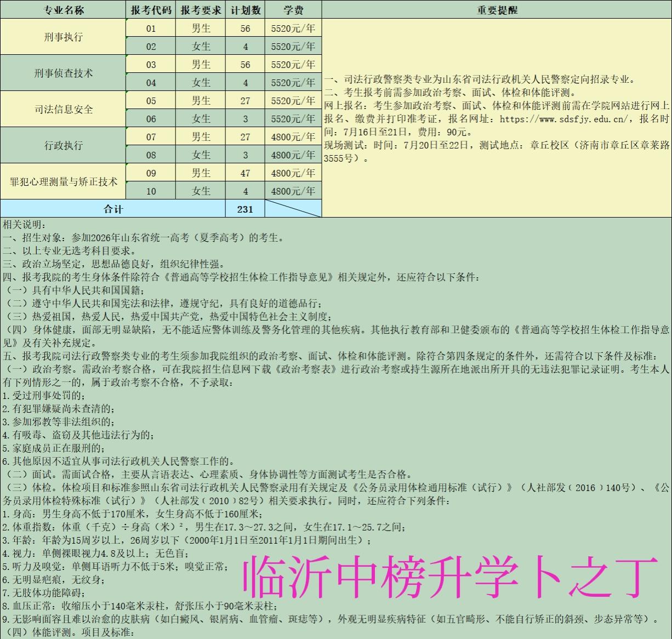Click the 刑事侦查技术 major cell
Viewport: 672px width, 639px height.
[63, 73]
